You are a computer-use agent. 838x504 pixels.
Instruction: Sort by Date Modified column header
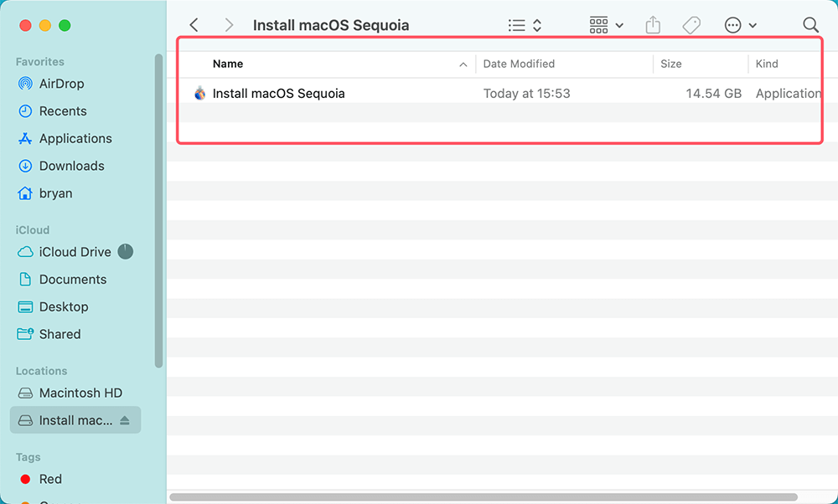(519, 64)
